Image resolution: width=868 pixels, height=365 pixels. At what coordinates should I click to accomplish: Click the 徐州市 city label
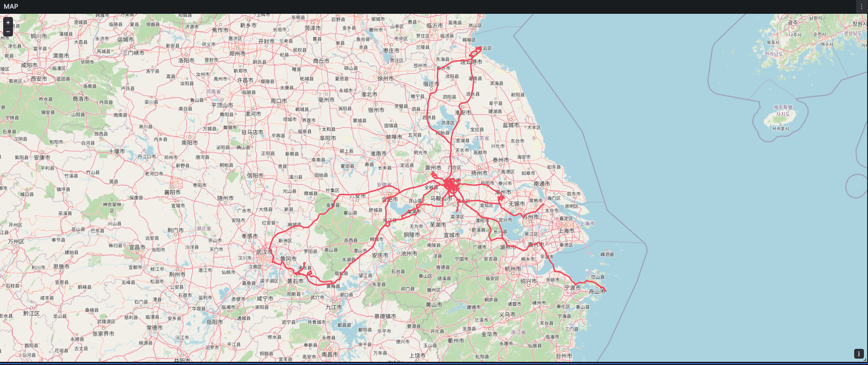click(x=385, y=79)
